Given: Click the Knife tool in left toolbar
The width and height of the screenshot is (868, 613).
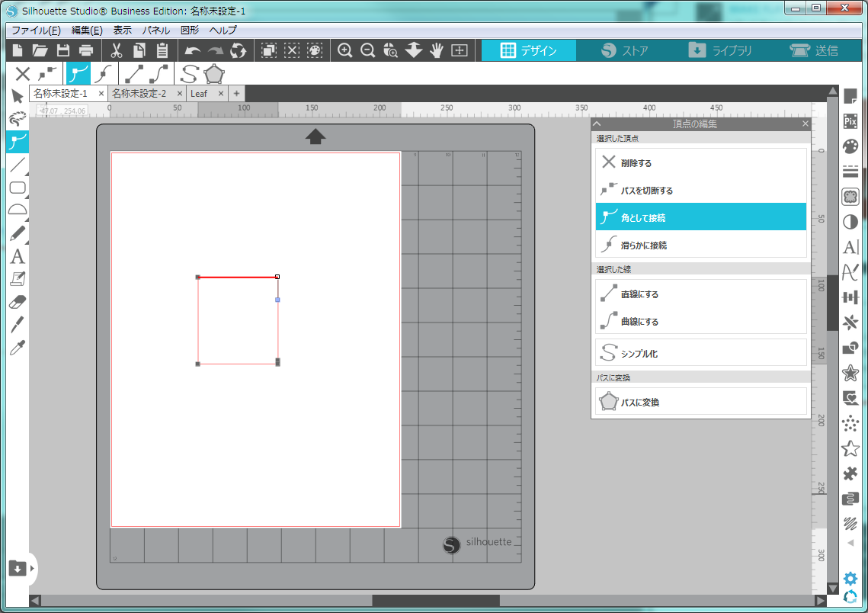Looking at the screenshot, I should (x=18, y=326).
